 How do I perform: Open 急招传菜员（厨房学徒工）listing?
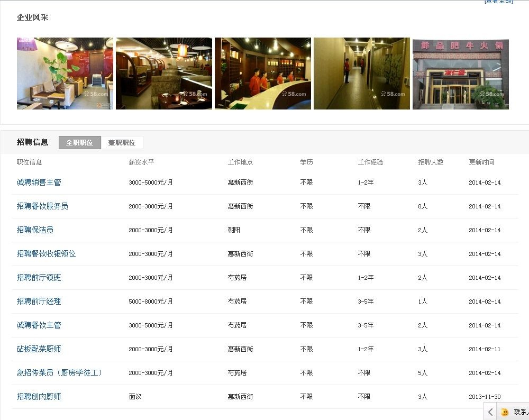point(59,373)
